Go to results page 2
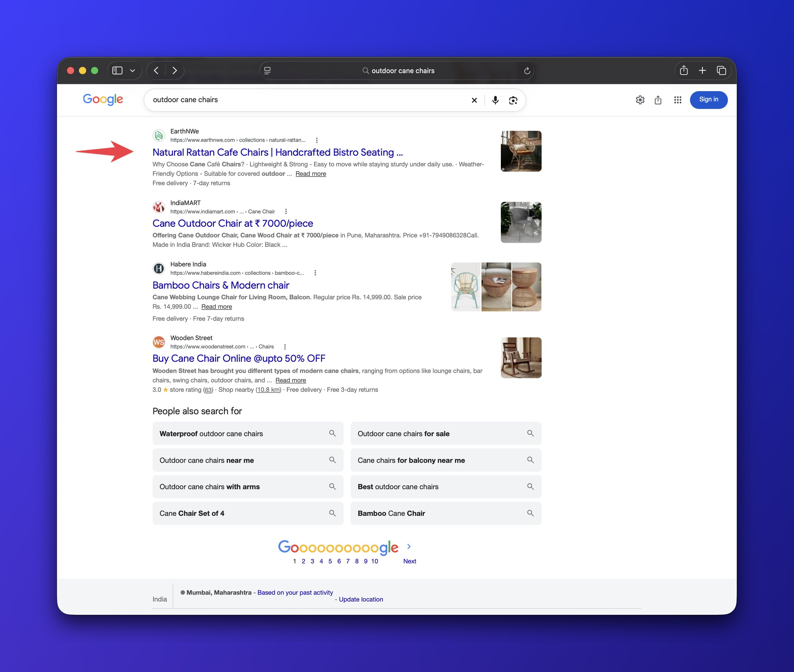 click(303, 561)
